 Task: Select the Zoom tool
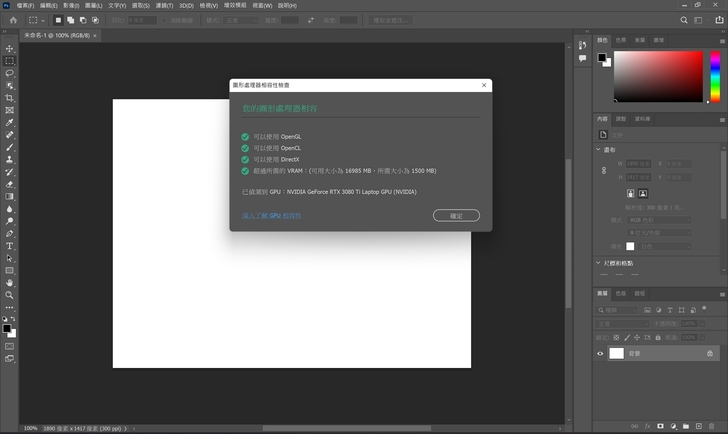click(10, 295)
